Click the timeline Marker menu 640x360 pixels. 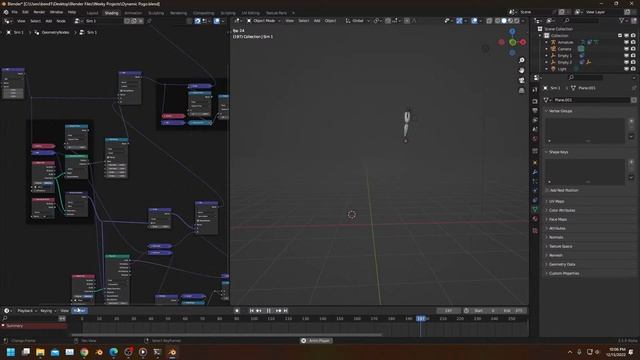coord(79,311)
